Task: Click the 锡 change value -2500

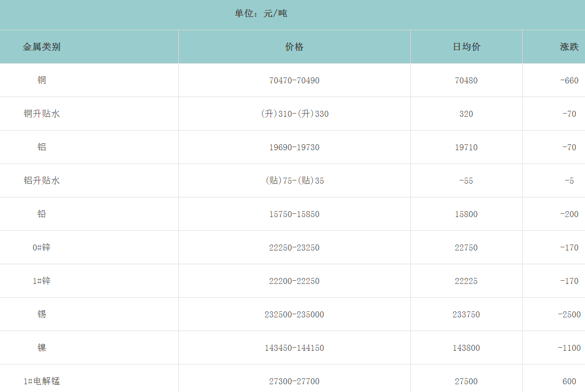Action: click(569, 315)
